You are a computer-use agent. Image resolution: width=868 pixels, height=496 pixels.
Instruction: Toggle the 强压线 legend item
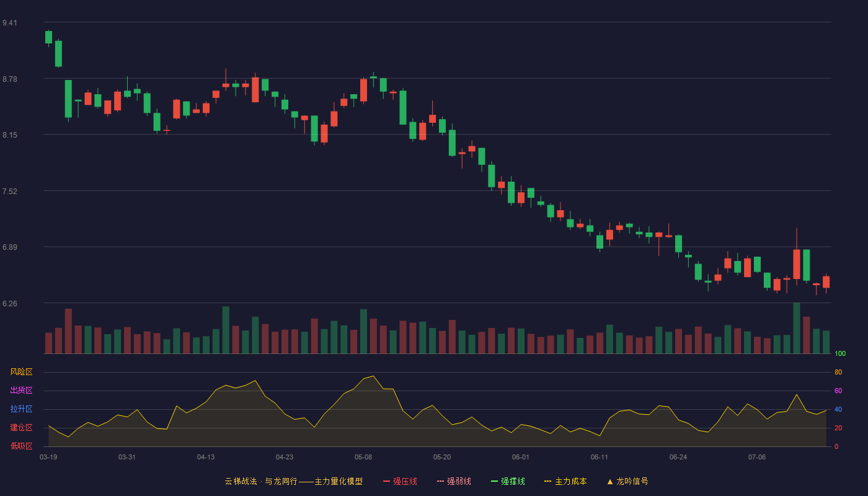coord(400,481)
